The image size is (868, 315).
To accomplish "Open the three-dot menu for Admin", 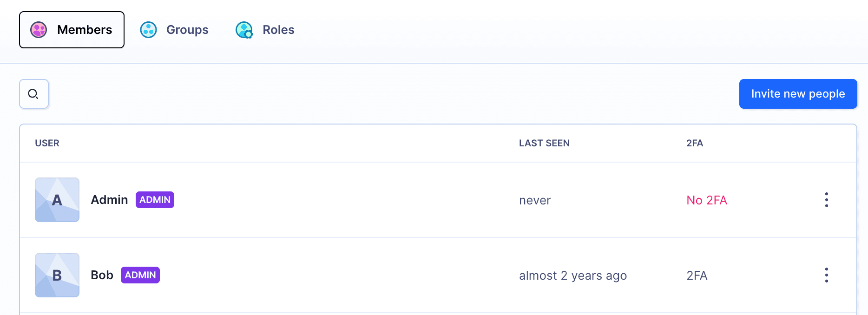I will point(826,200).
